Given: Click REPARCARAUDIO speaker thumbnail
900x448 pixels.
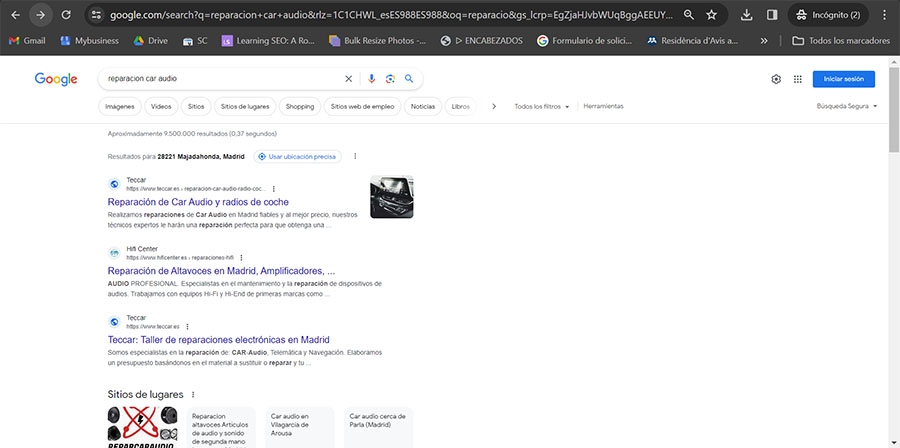Looking at the screenshot, I should tap(142, 427).
